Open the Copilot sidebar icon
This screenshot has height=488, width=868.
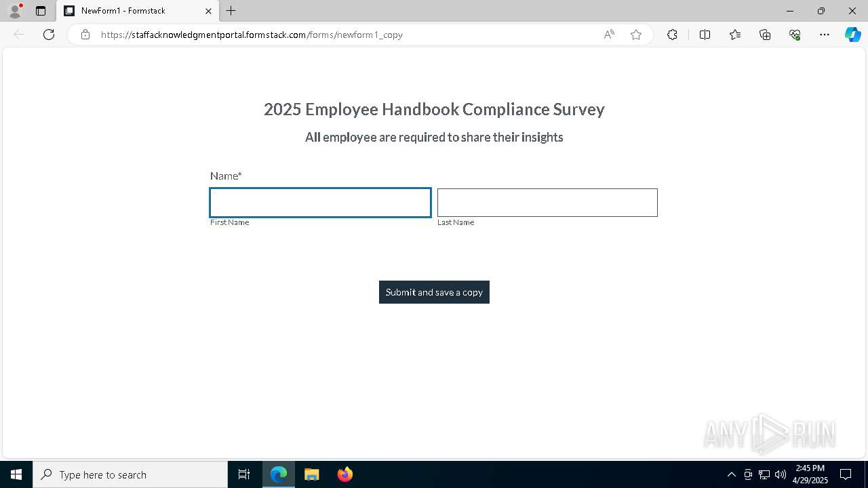(852, 35)
